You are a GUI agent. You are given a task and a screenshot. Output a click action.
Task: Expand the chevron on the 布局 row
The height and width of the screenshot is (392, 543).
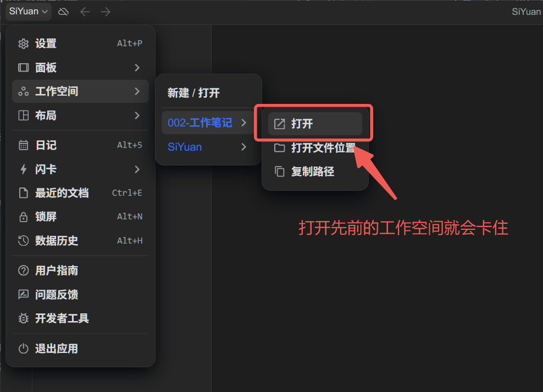pyautogui.click(x=137, y=115)
